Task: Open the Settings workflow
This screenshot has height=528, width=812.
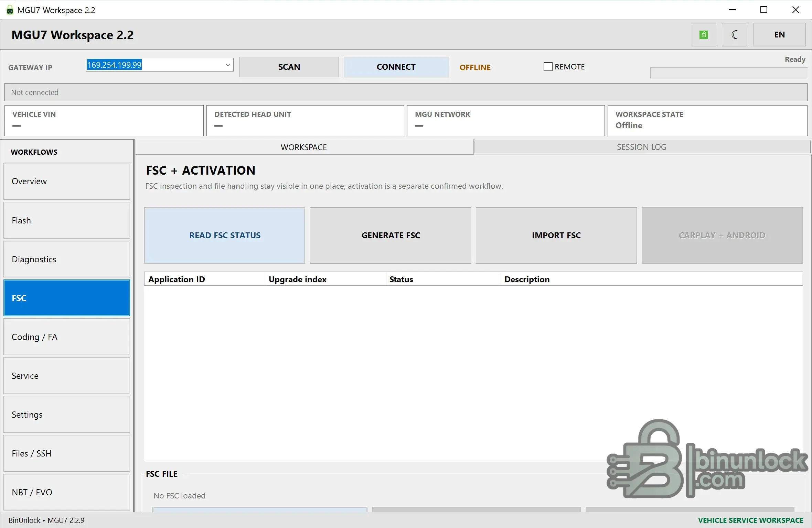Action: tap(67, 415)
